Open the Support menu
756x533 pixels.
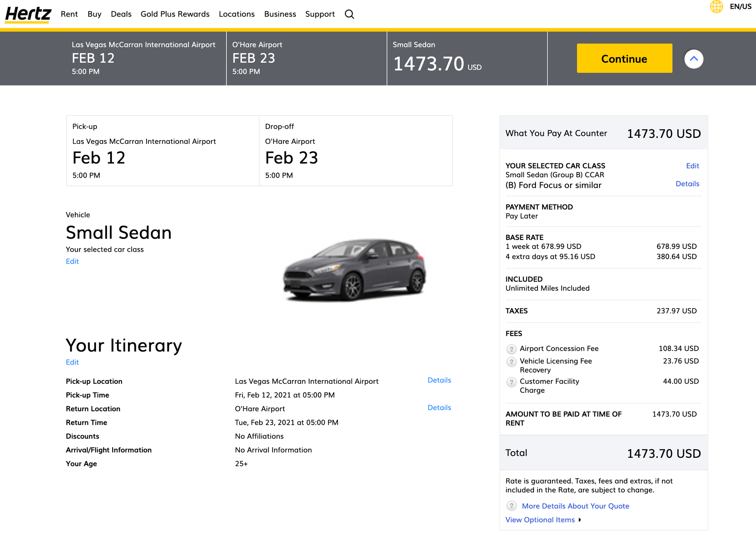click(x=320, y=14)
